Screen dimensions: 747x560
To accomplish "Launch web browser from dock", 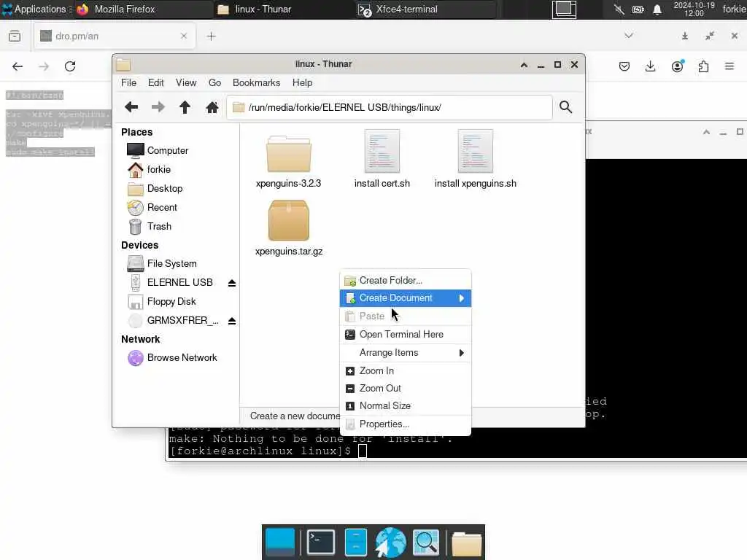I will [x=390, y=542].
